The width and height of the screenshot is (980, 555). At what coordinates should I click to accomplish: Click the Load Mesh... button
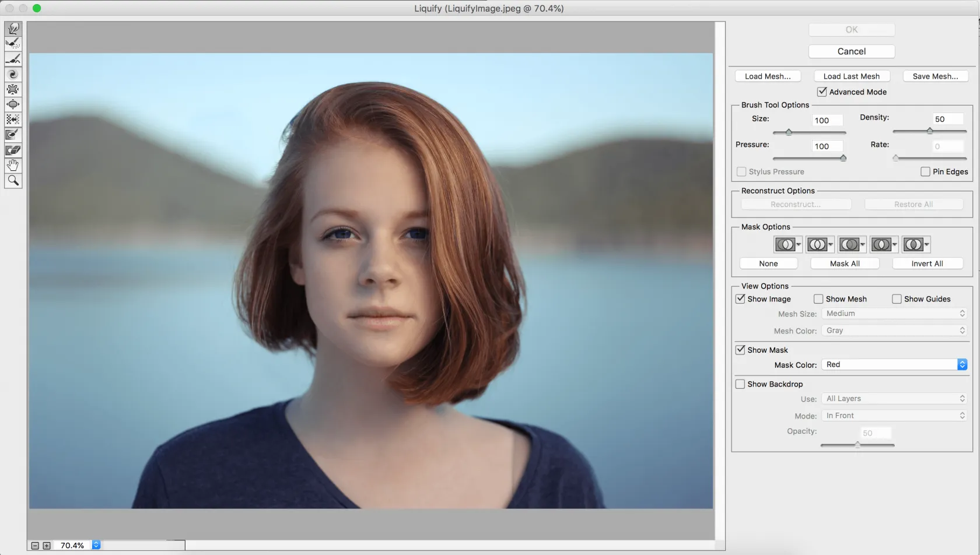coord(768,76)
